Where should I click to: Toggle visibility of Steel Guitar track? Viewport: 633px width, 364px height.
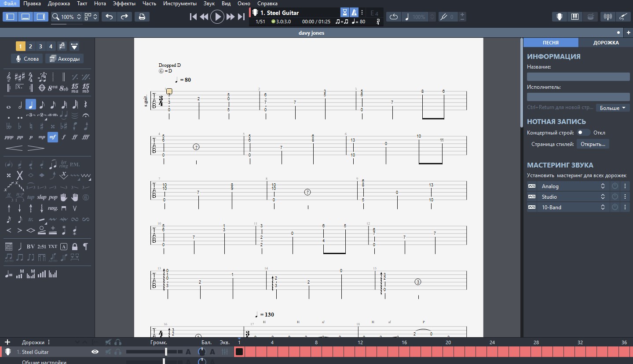coord(95,352)
